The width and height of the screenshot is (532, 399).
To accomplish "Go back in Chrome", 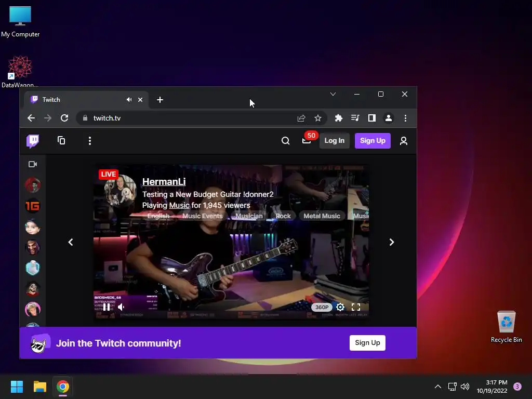I will [31, 118].
